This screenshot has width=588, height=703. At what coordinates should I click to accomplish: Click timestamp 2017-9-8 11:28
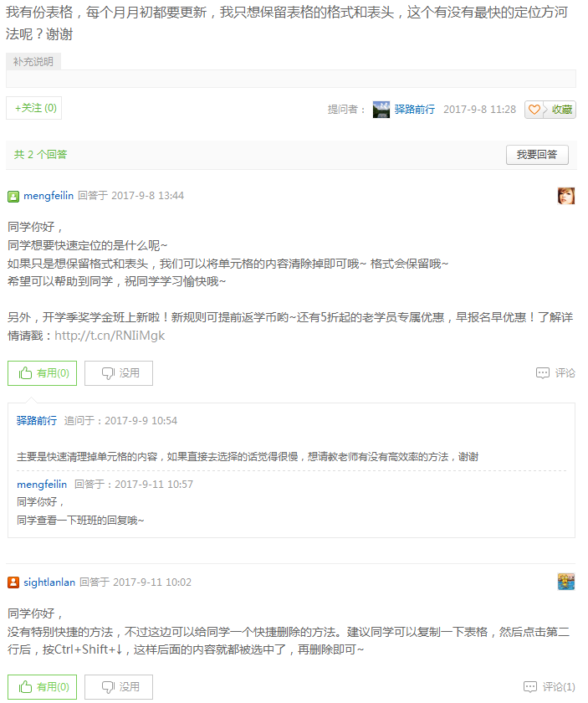[x=479, y=110]
